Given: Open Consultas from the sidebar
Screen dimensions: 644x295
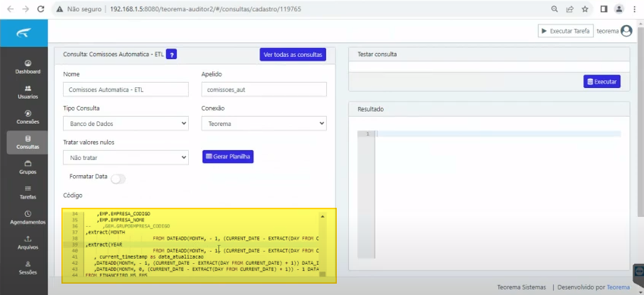Looking at the screenshot, I should (x=27, y=142).
